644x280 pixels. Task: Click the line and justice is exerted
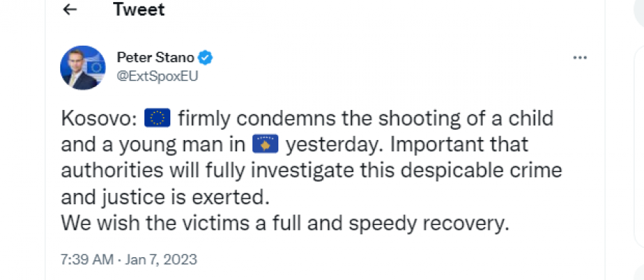click(165, 197)
